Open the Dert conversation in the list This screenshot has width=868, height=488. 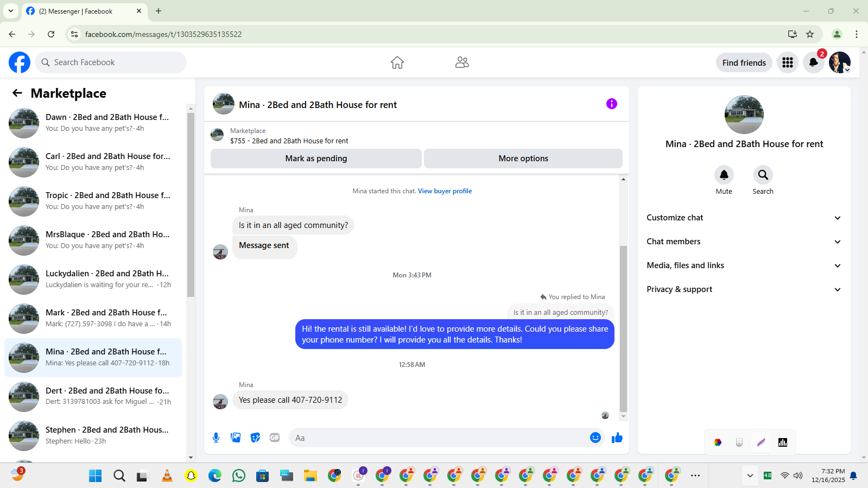coord(93,397)
